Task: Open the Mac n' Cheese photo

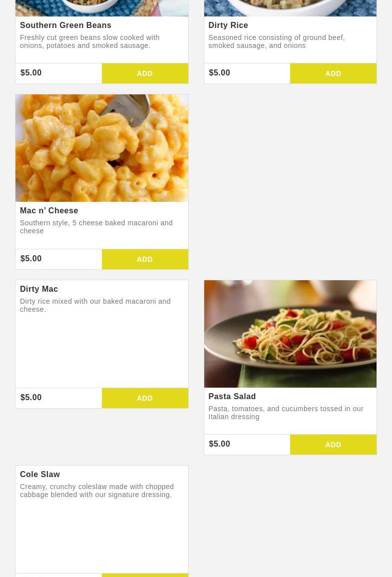Action: [x=102, y=148]
